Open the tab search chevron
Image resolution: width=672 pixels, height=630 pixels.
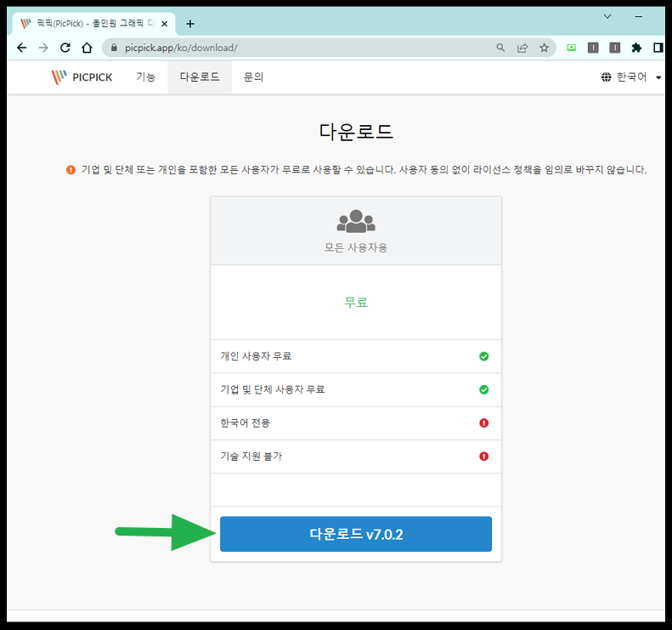pyautogui.click(x=607, y=16)
